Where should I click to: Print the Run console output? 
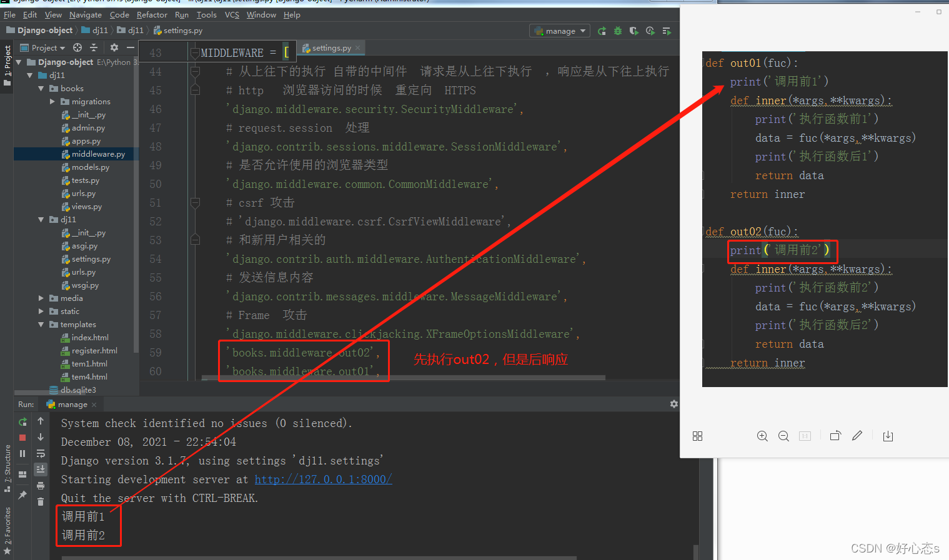[x=41, y=486]
